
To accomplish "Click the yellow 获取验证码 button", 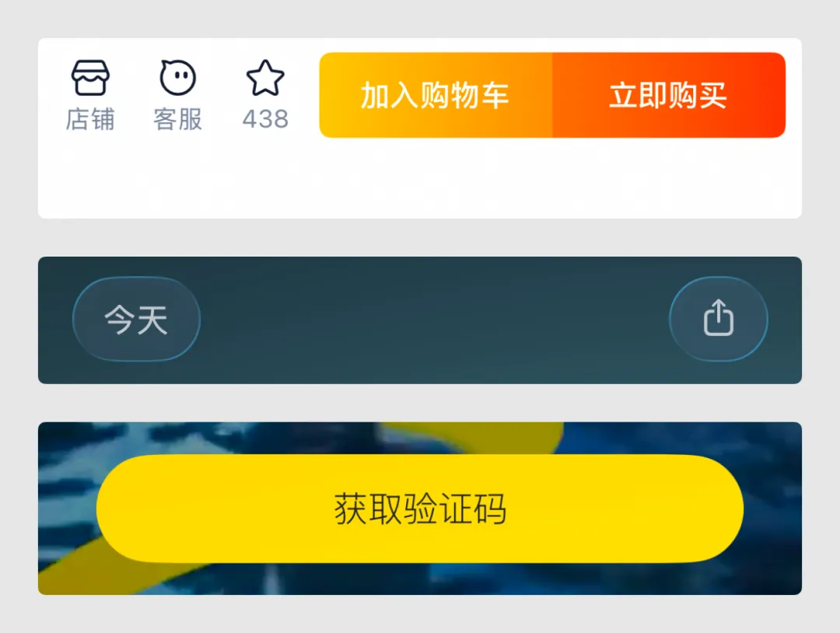I will coord(420,509).
